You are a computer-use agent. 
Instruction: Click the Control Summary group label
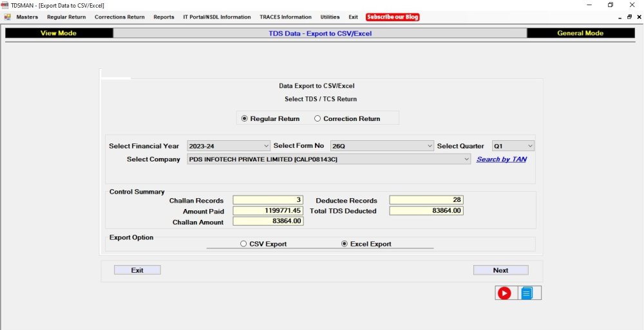click(x=137, y=192)
